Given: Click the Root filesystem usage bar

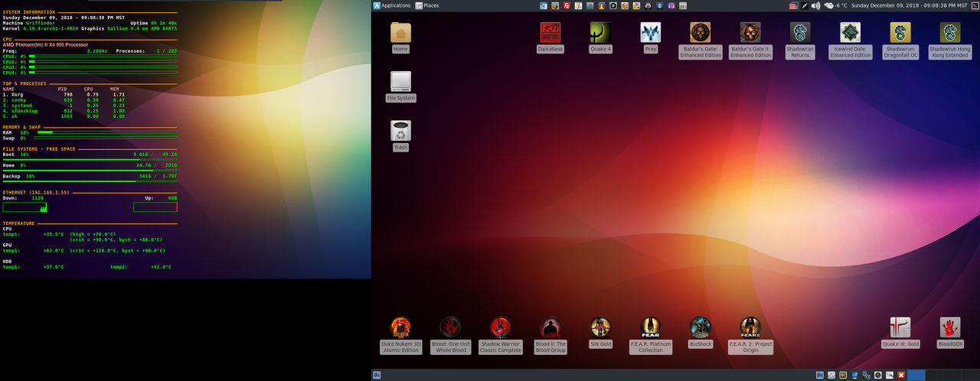Looking at the screenshot, I should [90, 159].
